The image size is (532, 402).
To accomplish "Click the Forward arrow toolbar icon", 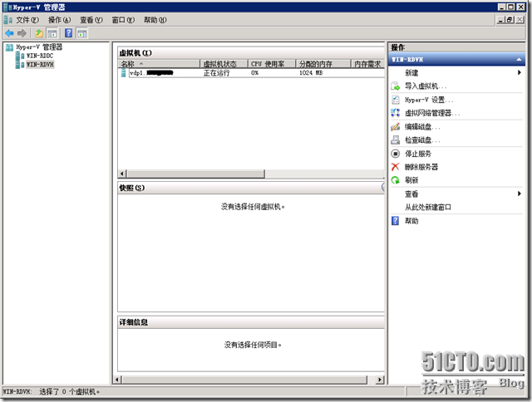I will click(x=22, y=33).
